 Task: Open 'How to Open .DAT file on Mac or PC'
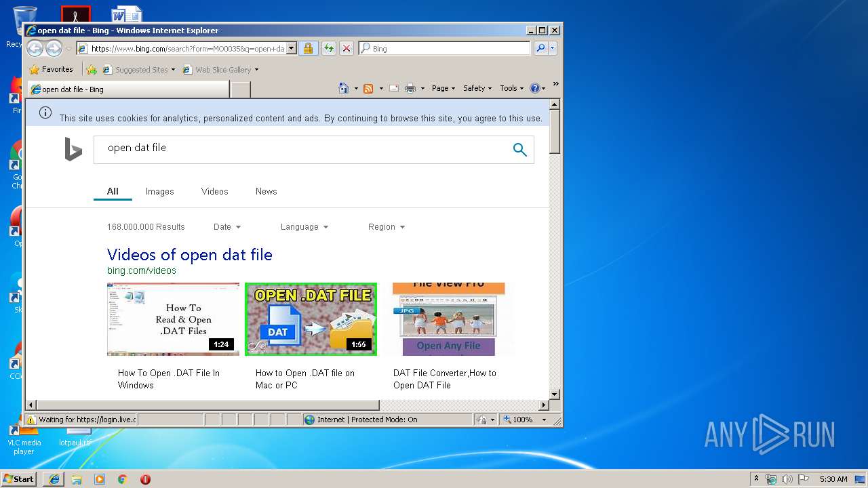coord(305,379)
